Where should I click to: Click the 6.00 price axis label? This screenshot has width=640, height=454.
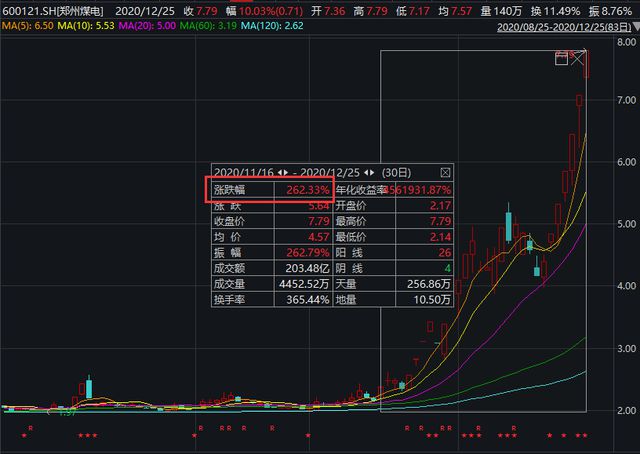coord(627,162)
